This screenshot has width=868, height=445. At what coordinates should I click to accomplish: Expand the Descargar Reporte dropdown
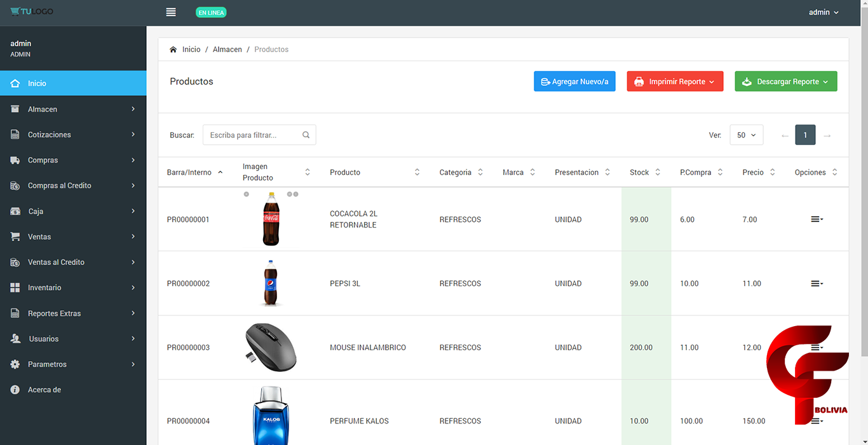click(x=785, y=81)
